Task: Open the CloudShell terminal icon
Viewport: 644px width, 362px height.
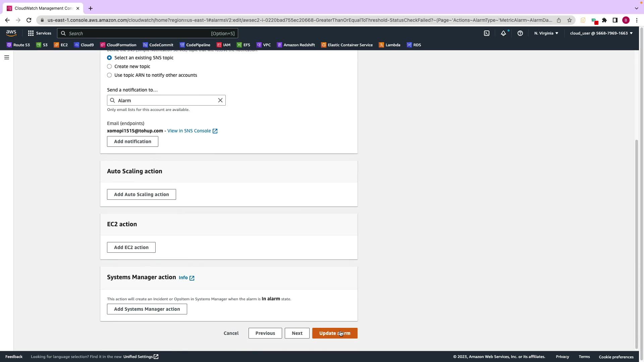Action: tap(486, 33)
